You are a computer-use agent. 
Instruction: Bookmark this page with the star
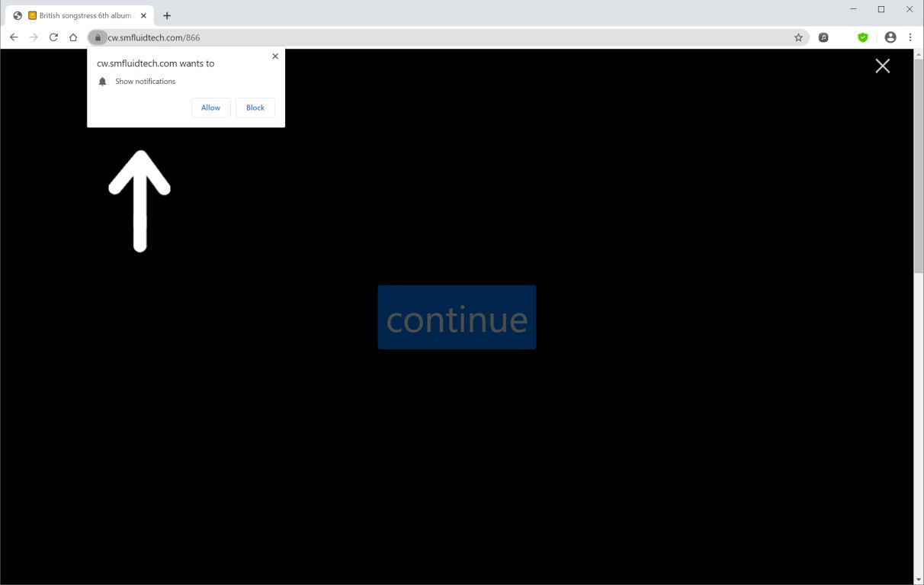(x=798, y=37)
